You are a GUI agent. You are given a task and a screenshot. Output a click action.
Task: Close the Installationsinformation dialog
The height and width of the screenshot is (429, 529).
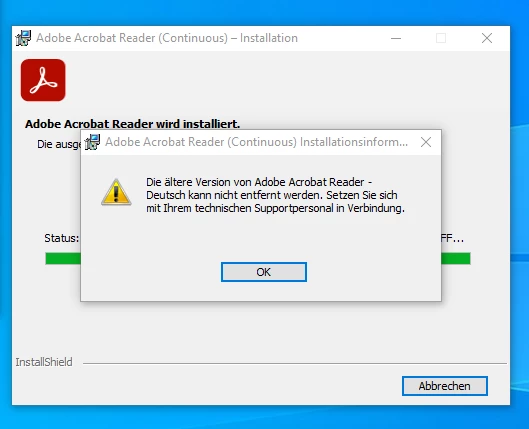[426, 142]
